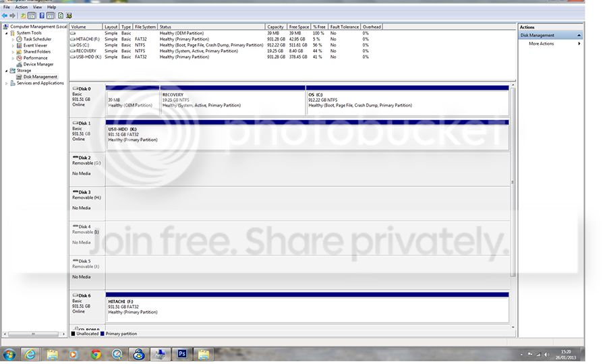
Task: Open Google Chrome from taskbar
Action: pos(96,355)
